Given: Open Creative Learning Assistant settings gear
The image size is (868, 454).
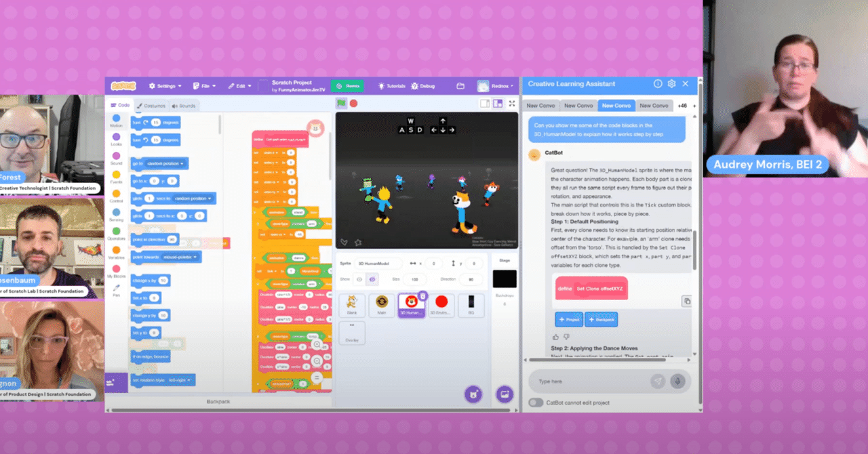Looking at the screenshot, I should (x=671, y=84).
